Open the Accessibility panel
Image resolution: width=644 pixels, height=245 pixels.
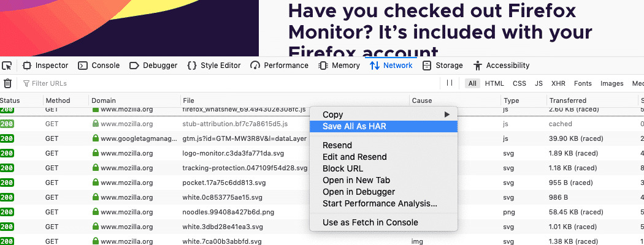501,66
